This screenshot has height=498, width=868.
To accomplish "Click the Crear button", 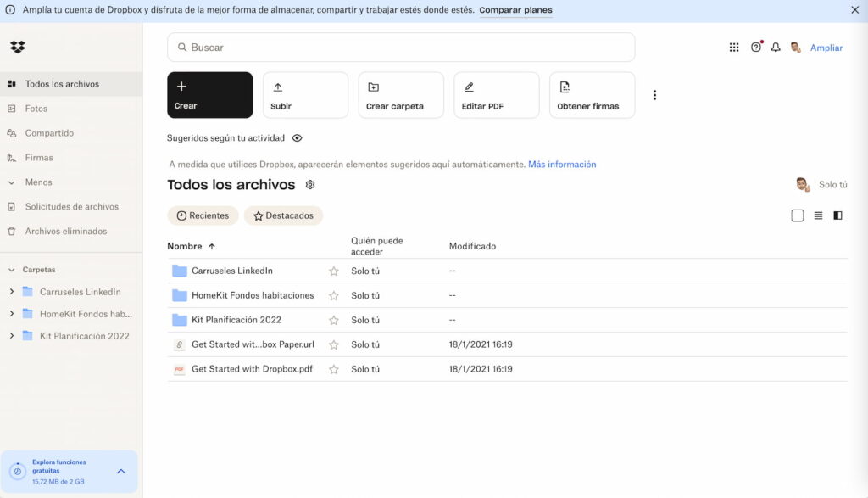I will click(210, 95).
